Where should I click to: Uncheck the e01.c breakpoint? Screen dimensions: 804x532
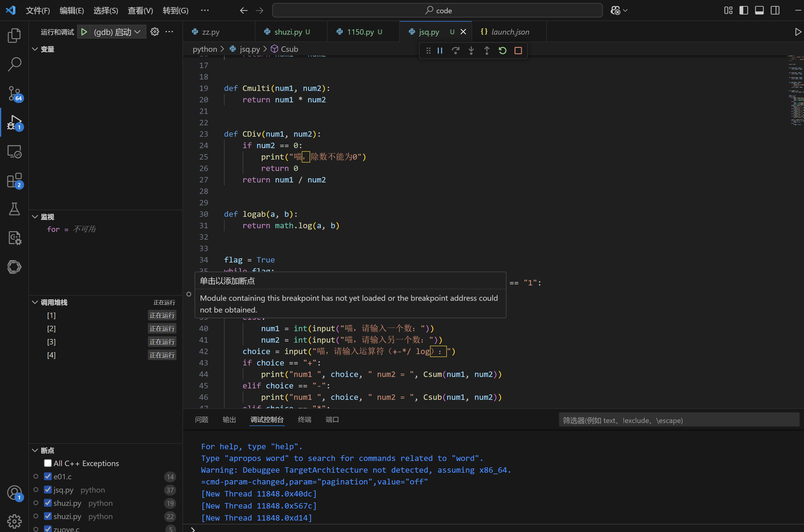pyautogui.click(x=48, y=476)
